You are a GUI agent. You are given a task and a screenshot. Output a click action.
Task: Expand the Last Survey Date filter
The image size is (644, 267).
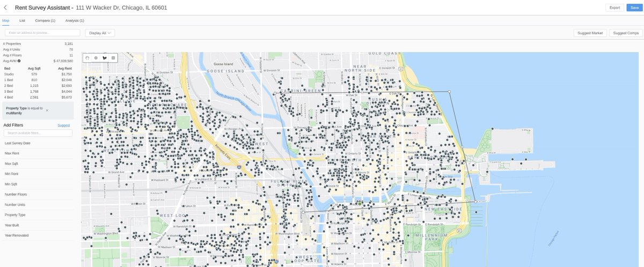coord(38,143)
